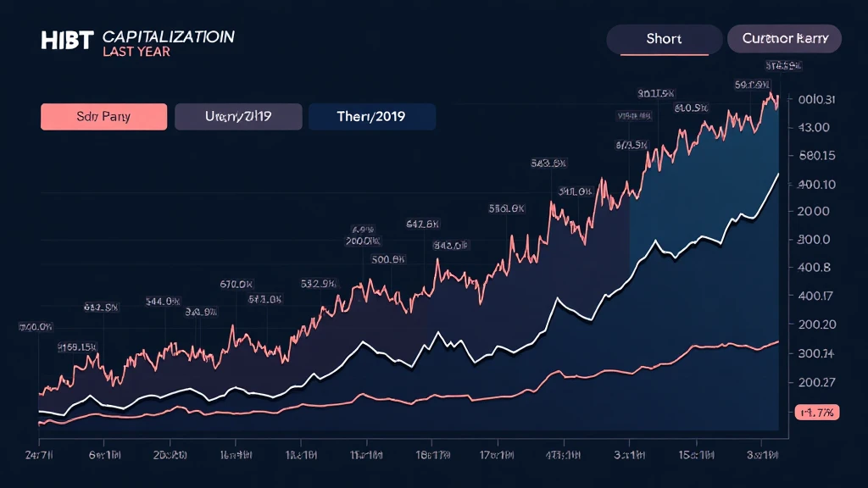Viewport: 868px width, 488px height.
Task: Select the 43.00 y-axis value
Action: (x=817, y=127)
